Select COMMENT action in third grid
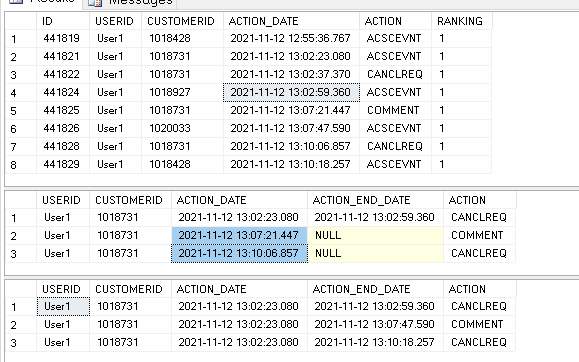 [x=479, y=324]
